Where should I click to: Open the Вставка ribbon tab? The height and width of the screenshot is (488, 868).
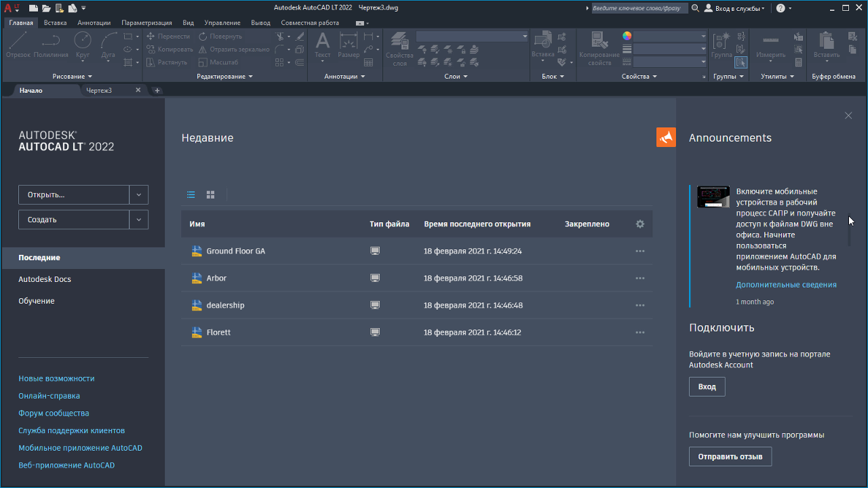(x=56, y=22)
